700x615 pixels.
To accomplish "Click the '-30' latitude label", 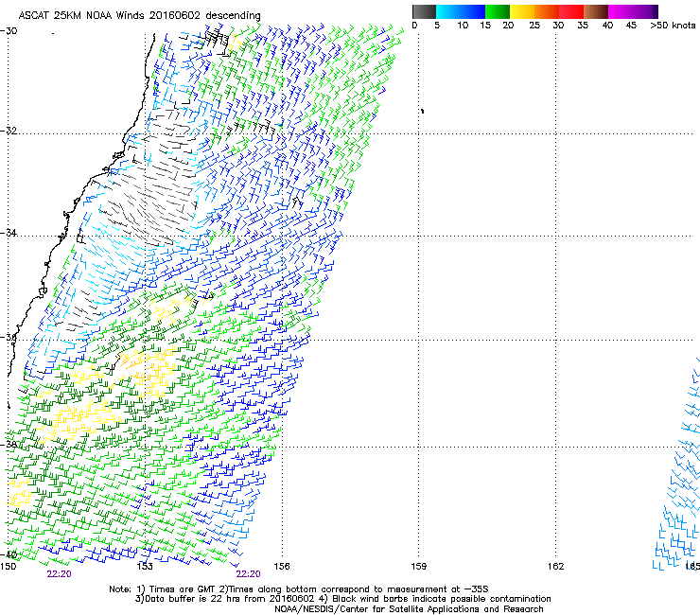I will [9, 31].
